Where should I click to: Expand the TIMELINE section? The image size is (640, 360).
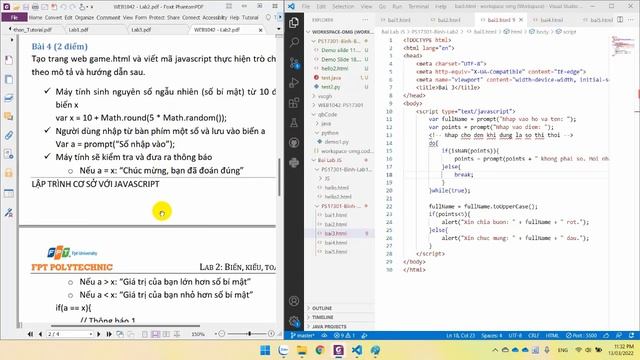click(340, 317)
